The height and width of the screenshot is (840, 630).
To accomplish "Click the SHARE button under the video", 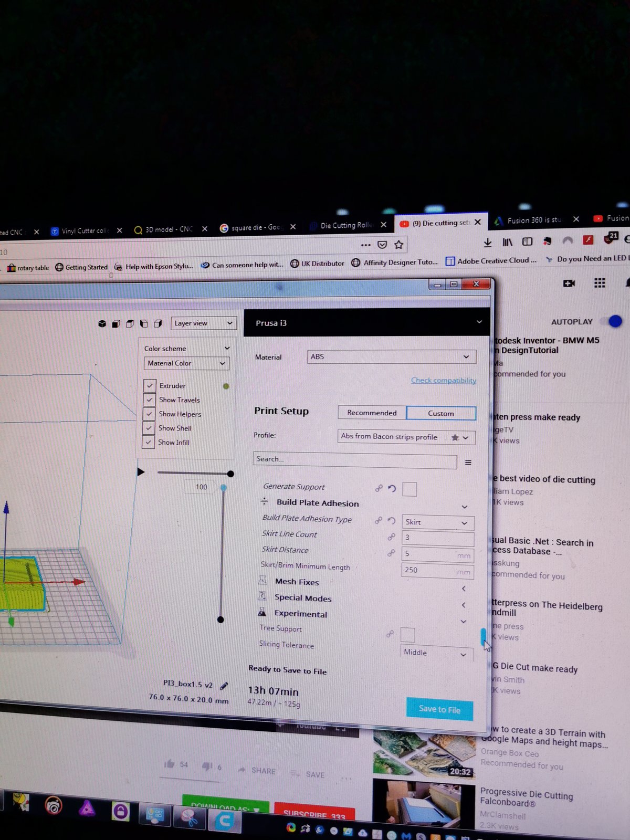I will click(x=257, y=770).
